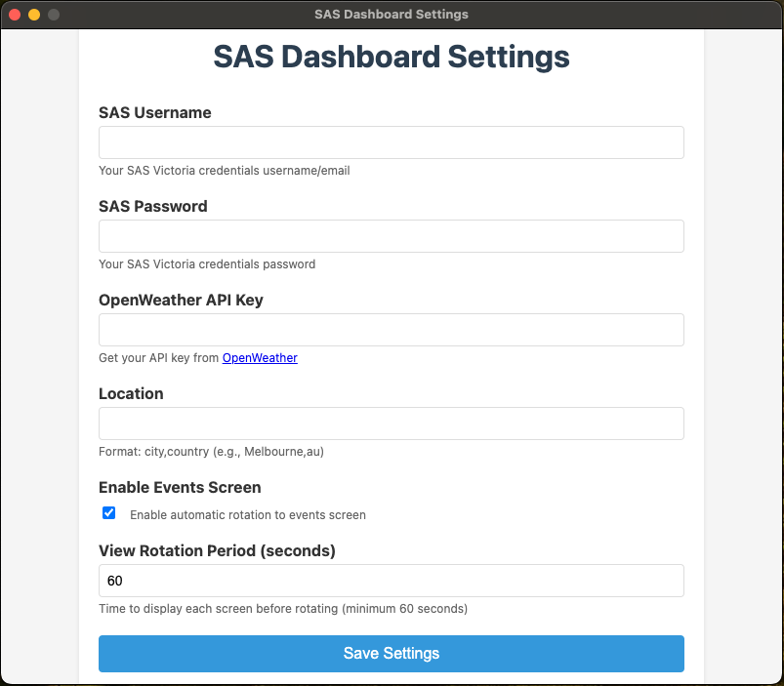The height and width of the screenshot is (686, 784).
Task: Uncheck the automatic events rotation checkbox
Action: tap(109, 513)
